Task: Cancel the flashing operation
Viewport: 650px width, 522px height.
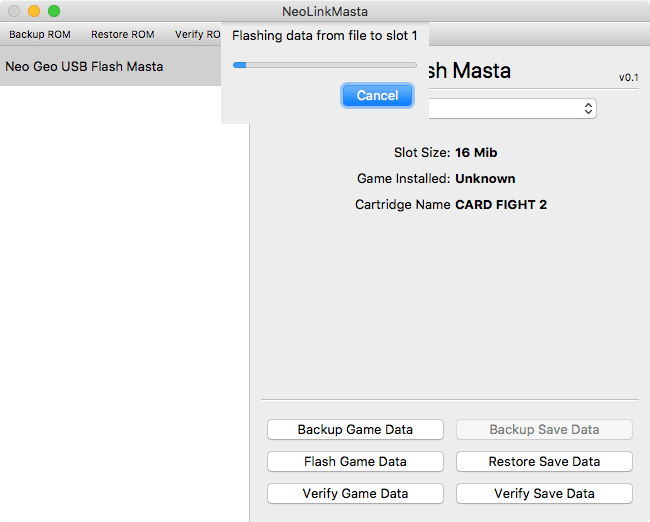Action: [x=377, y=95]
